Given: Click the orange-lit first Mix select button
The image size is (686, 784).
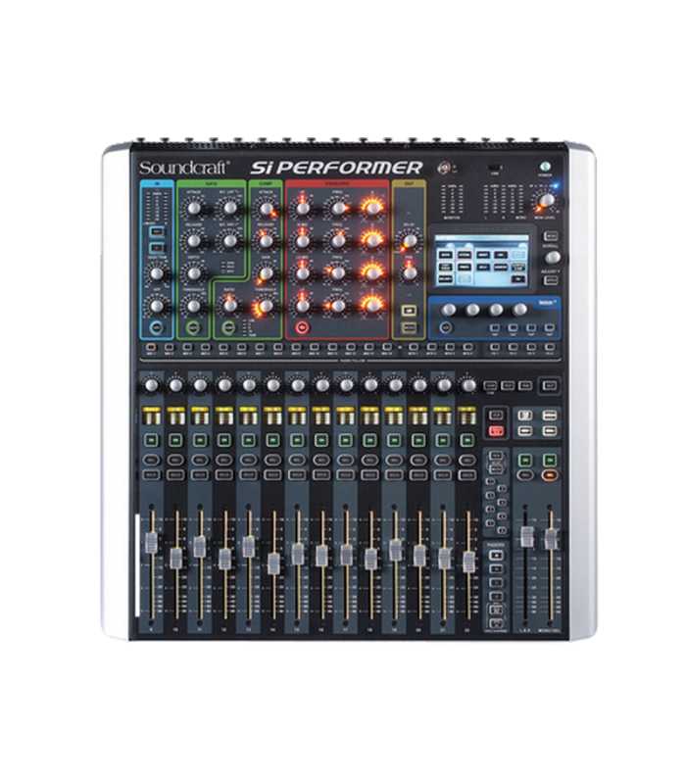Looking at the screenshot, I should pyautogui.click(x=151, y=347).
